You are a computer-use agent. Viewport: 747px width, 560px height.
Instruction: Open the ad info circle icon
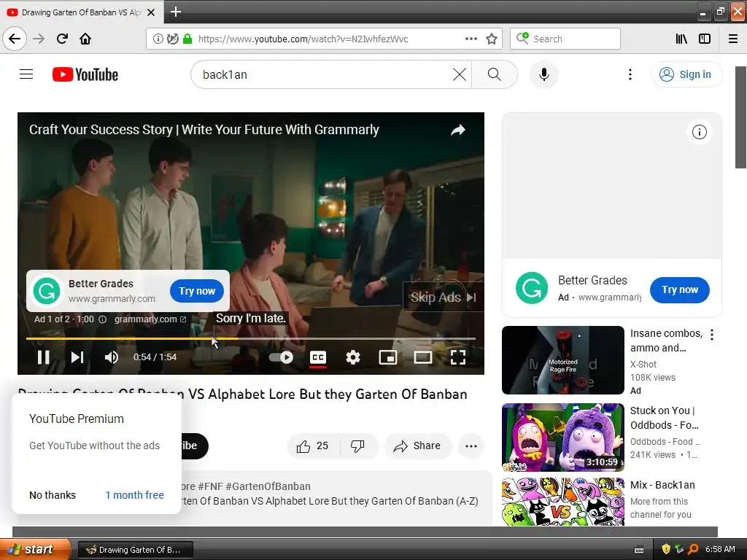coord(102,319)
